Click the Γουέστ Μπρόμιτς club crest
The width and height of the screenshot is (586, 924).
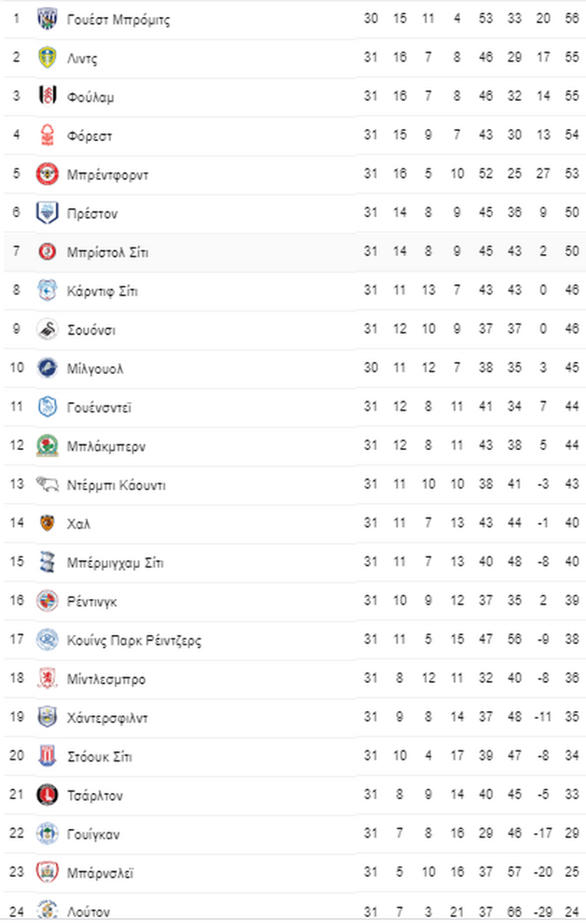pos(47,20)
